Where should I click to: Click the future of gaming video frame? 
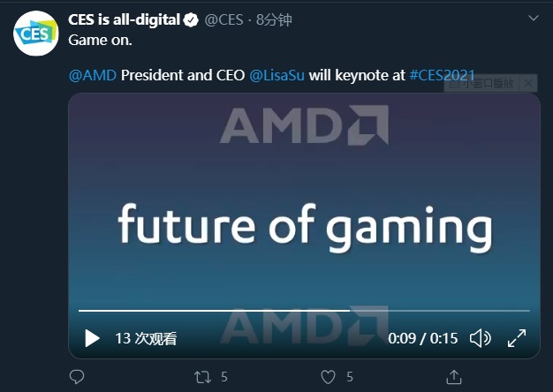(304, 226)
